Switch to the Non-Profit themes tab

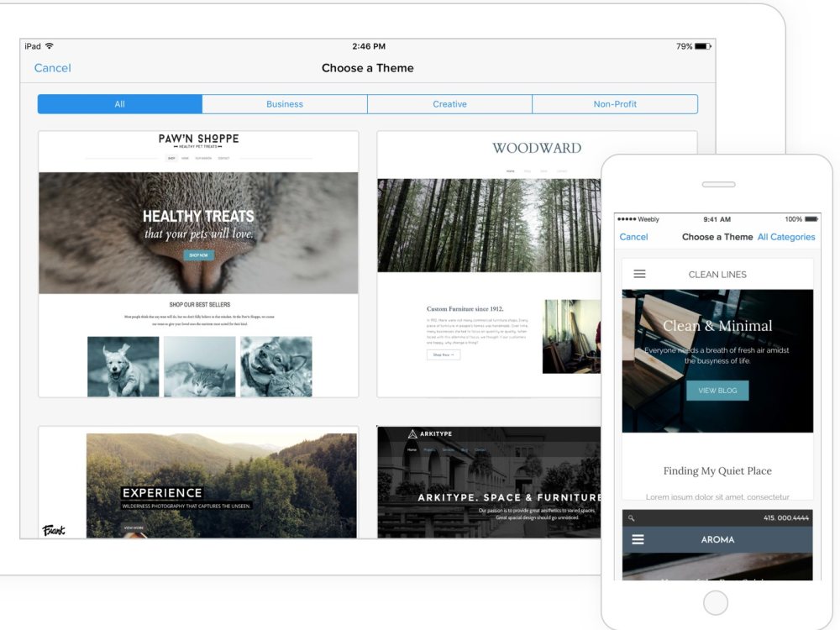[x=615, y=104]
